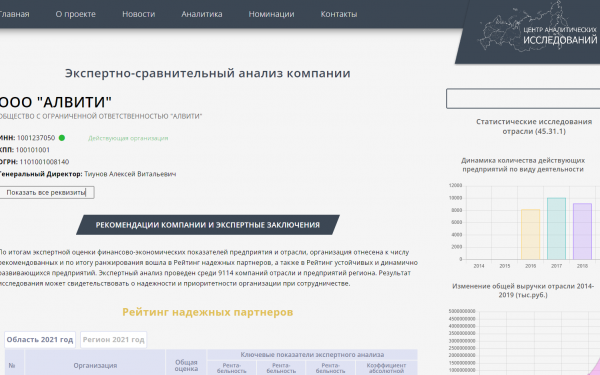
Task: Switch to the Регион 2021 год tab
Action: 114,340
